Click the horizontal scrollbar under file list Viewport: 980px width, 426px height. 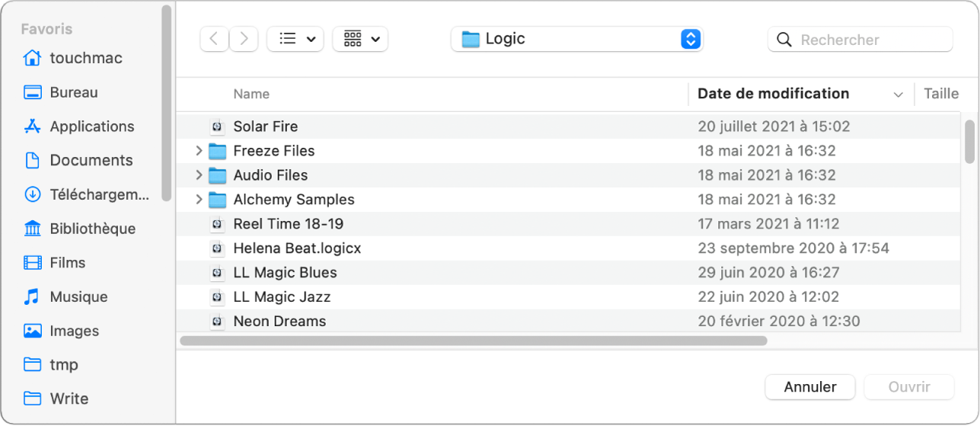point(472,341)
